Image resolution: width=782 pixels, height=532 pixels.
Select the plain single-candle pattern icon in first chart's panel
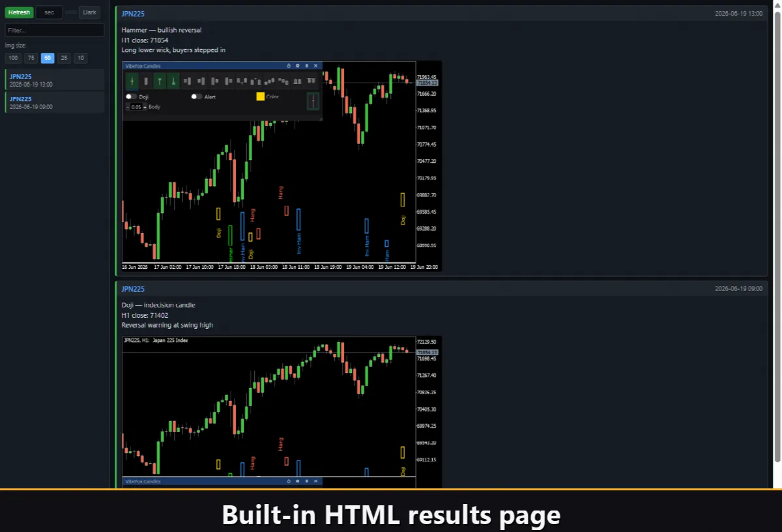tap(146, 81)
